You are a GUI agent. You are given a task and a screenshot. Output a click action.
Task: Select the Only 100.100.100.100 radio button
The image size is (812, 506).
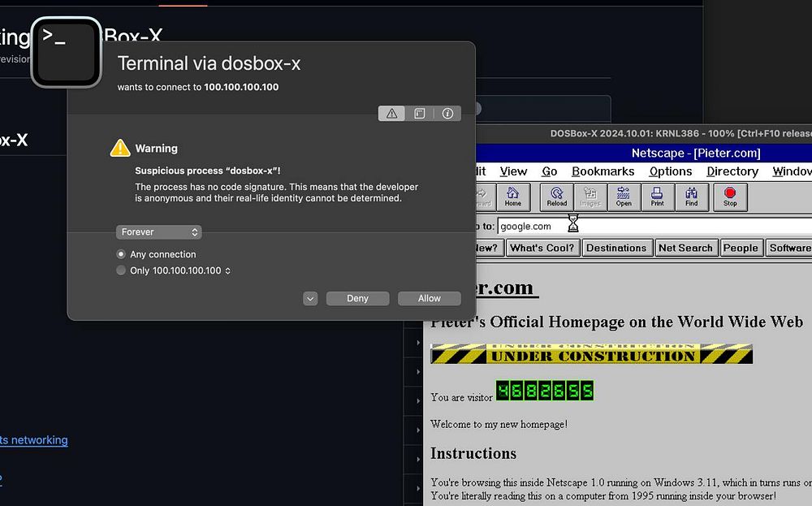pyautogui.click(x=121, y=270)
